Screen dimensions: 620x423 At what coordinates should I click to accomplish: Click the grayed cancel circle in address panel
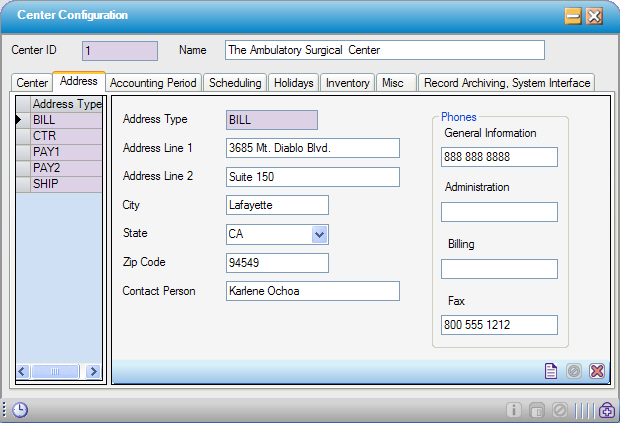pyautogui.click(x=574, y=371)
